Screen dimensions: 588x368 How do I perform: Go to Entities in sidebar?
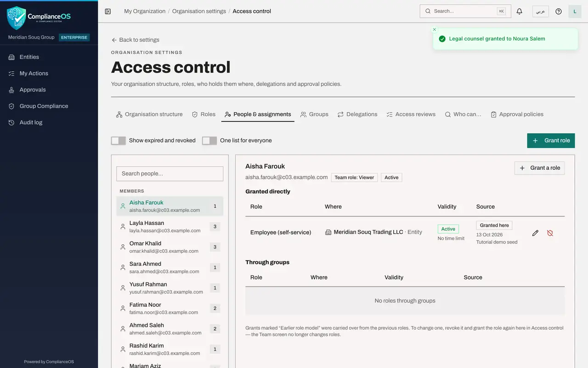click(x=49, y=57)
